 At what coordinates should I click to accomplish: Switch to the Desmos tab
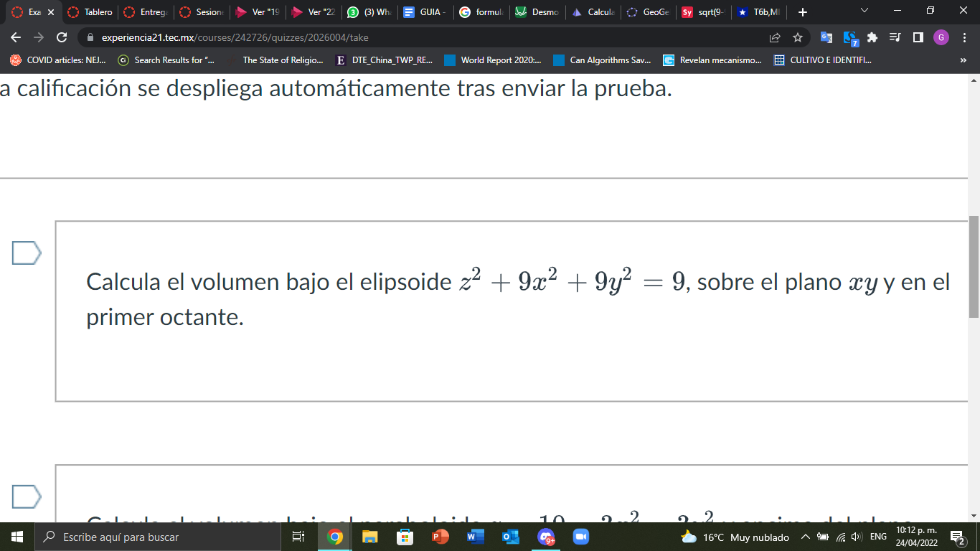[x=539, y=11]
